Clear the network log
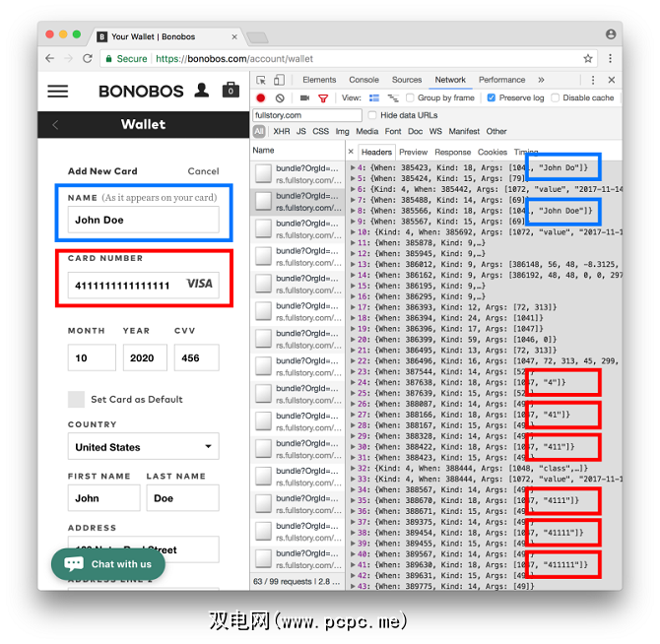This screenshot has width=660, height=644. (280, 98)
